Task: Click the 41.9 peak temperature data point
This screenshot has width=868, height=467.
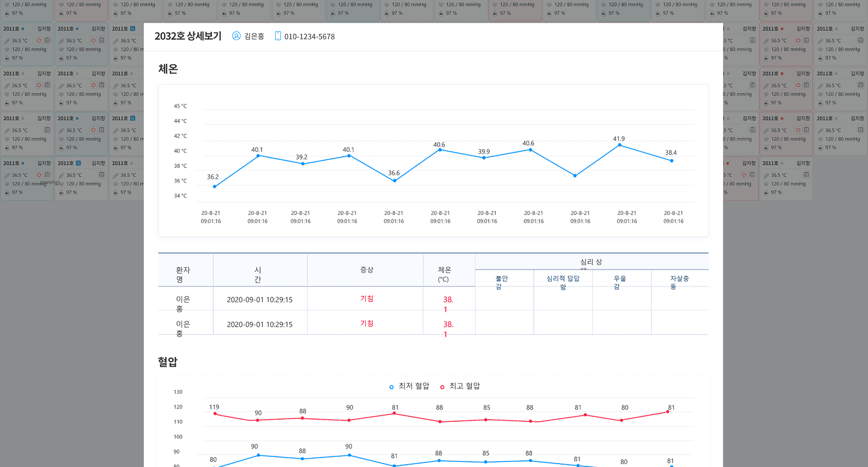Action: (x=619, y=145)
